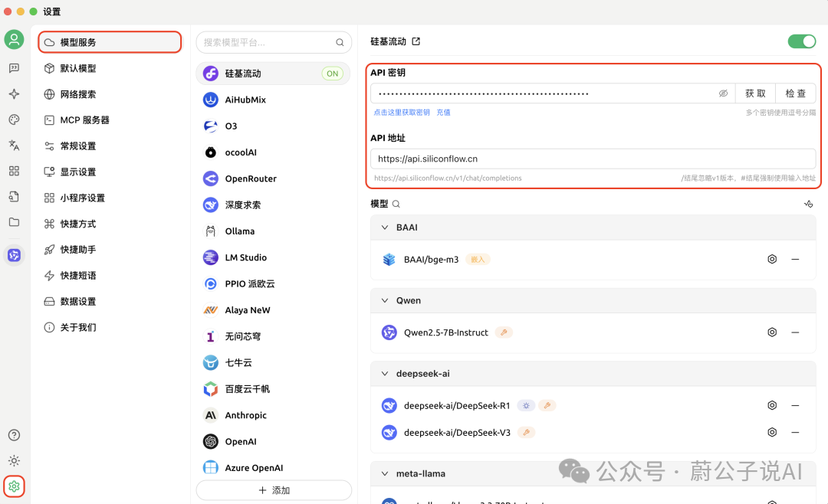The height and width of the screenshot is (504, 828).
Task: Click the 点击这里获取密钥 link
Action: tap(401, 113)
